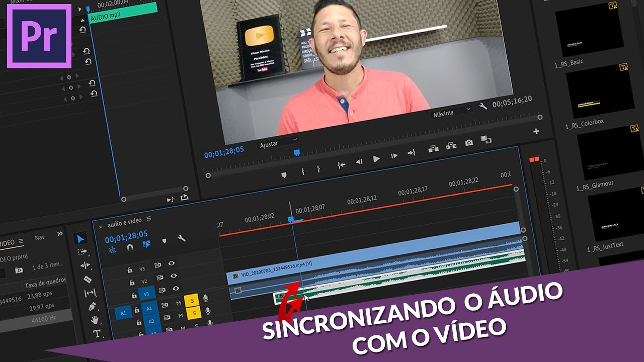Click the timeline playhead handle

(x=290, y=219)
